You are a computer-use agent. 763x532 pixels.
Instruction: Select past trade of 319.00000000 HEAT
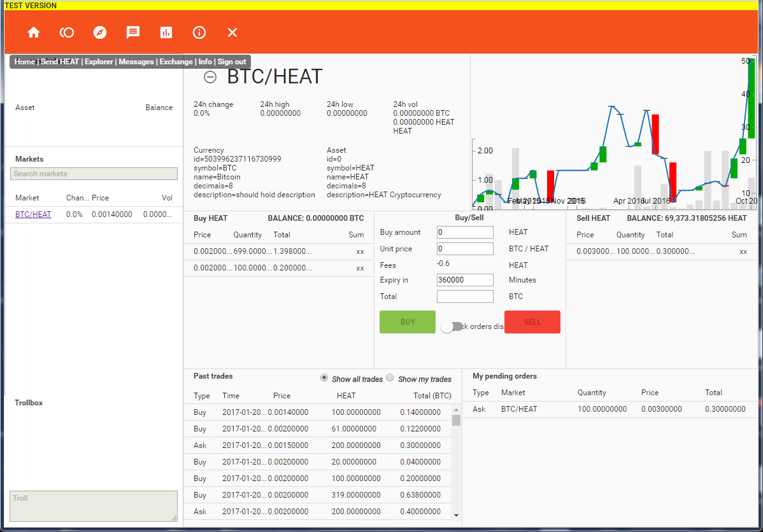click(317, 495)
